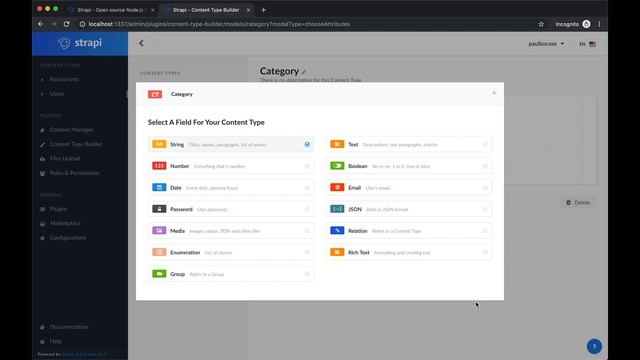Close the Content Type Builder browser tab
This screenshot has width=640, height=360.
point(248,10)
